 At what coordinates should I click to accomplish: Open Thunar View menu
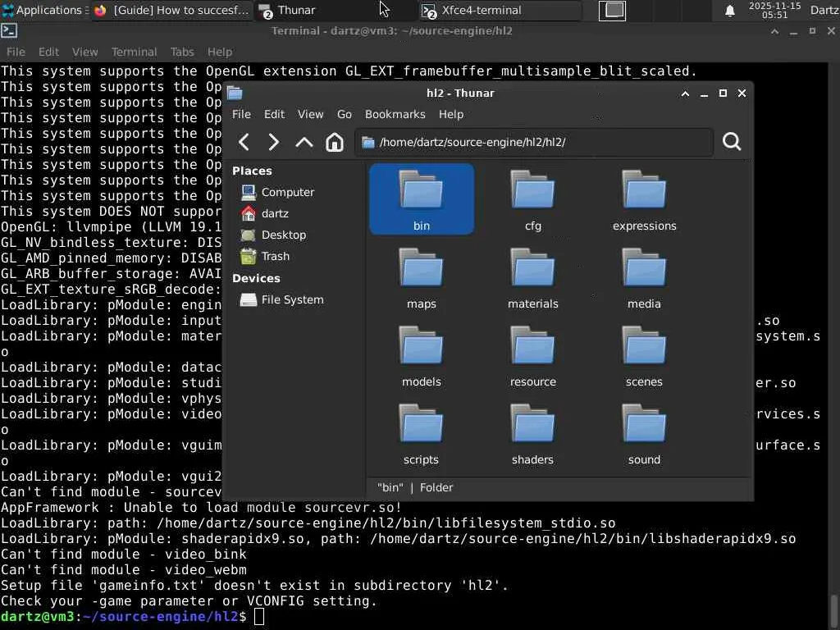coord(310,114)
